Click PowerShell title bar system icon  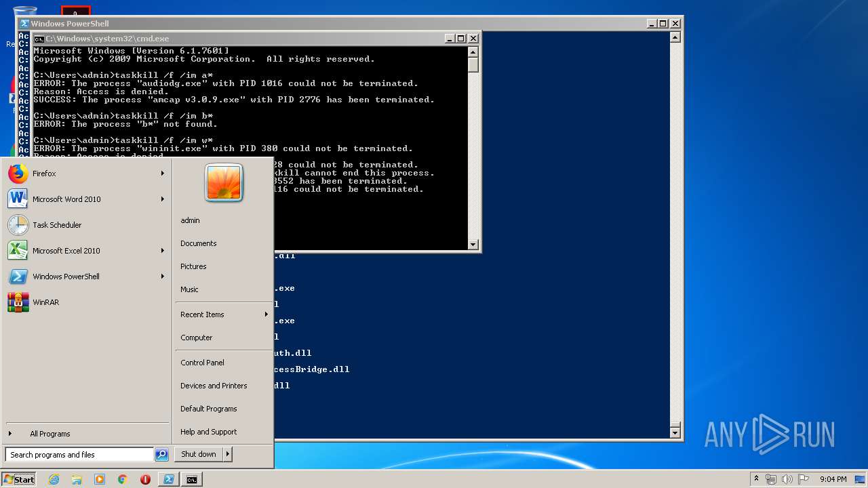[24, 23]
